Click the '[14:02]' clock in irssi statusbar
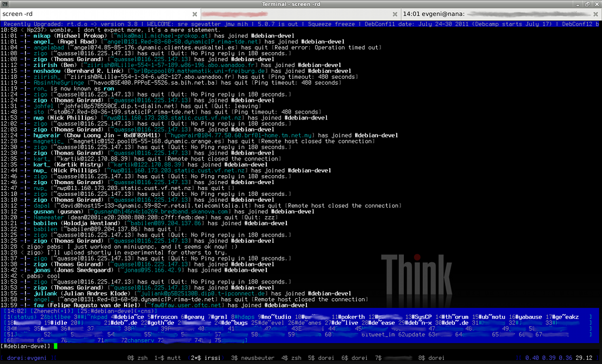The image size is (602, 364). coord(15,311)
